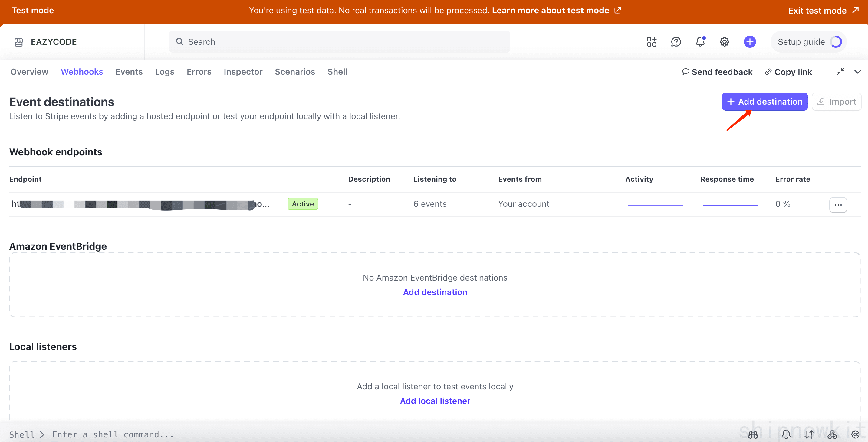Viewport: 868px width, 442px height.
Task: Open Stripe settings via the gear icon
Action: (x=725, y=41)
